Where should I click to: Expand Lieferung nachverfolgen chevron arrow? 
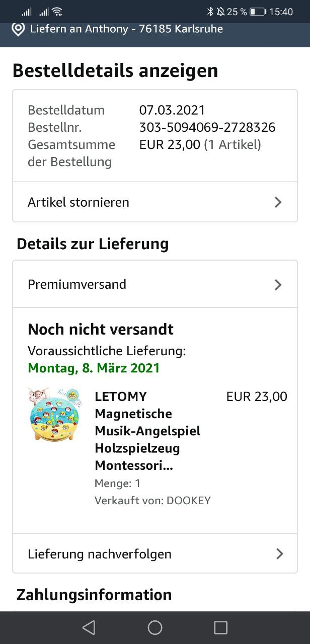279,554
